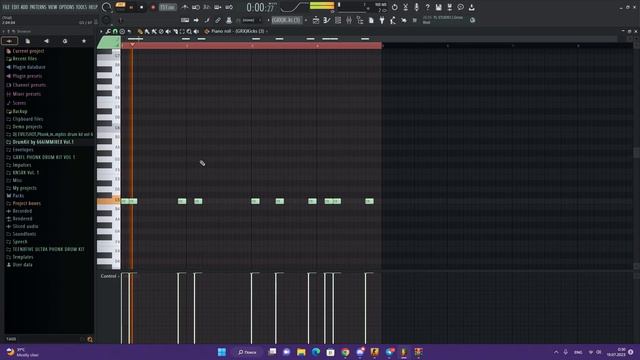Click the tempo BPM display

[168, 7]
